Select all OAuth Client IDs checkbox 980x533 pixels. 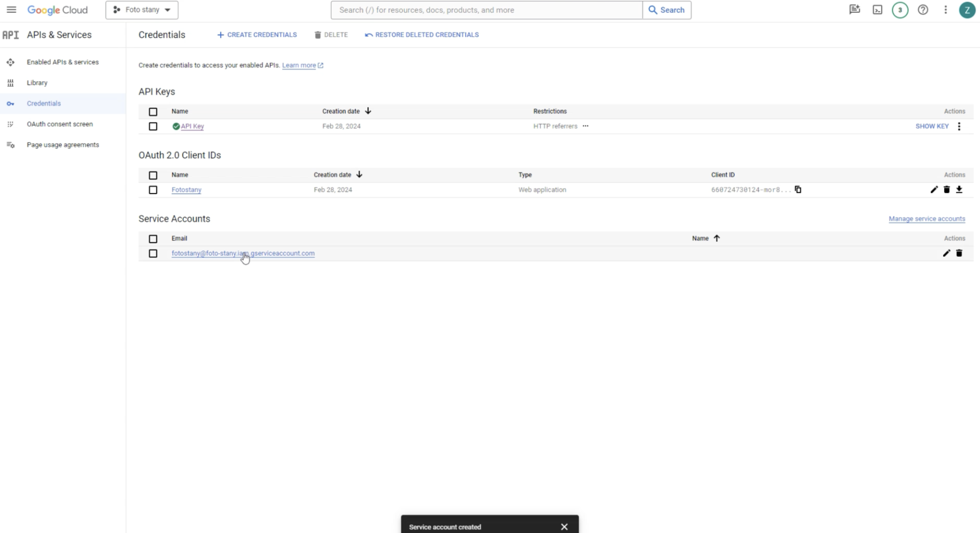(x=153, y=175)
